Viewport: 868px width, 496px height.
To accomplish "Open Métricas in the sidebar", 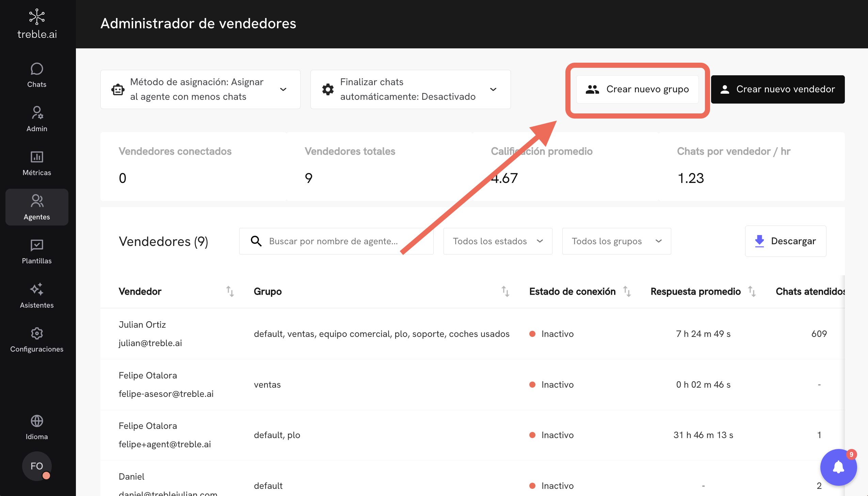I will [x=37, y=163].
